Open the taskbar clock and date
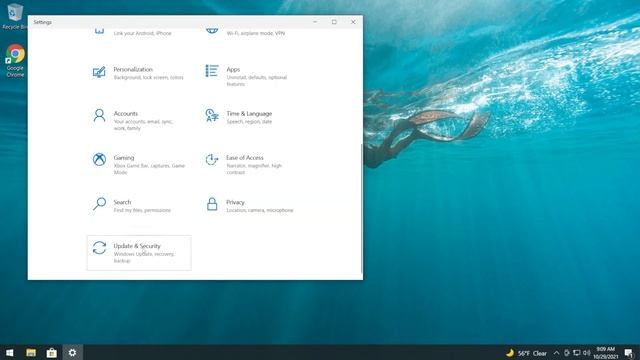640x360 pixels. [606, 353]
